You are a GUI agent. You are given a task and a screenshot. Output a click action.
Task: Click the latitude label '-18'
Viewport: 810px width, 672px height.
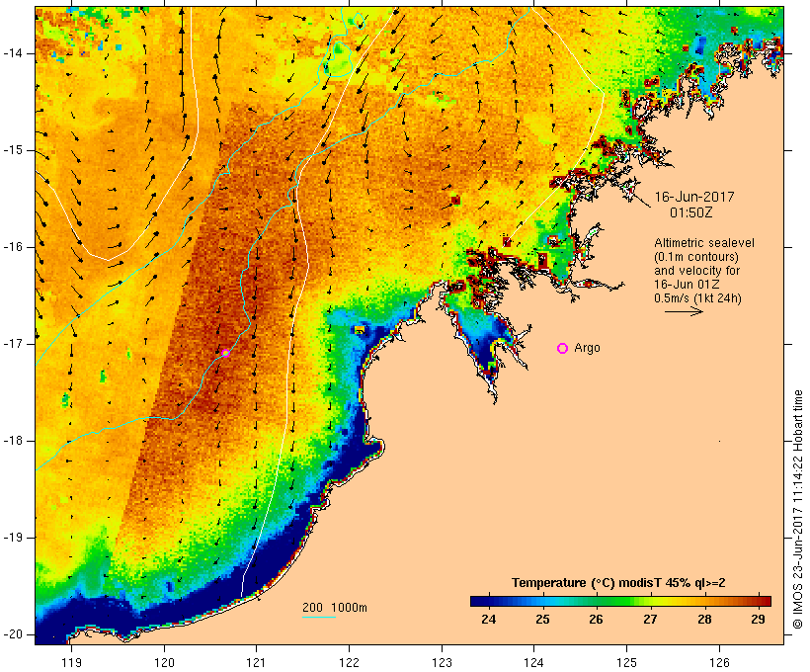click(13, 441)
